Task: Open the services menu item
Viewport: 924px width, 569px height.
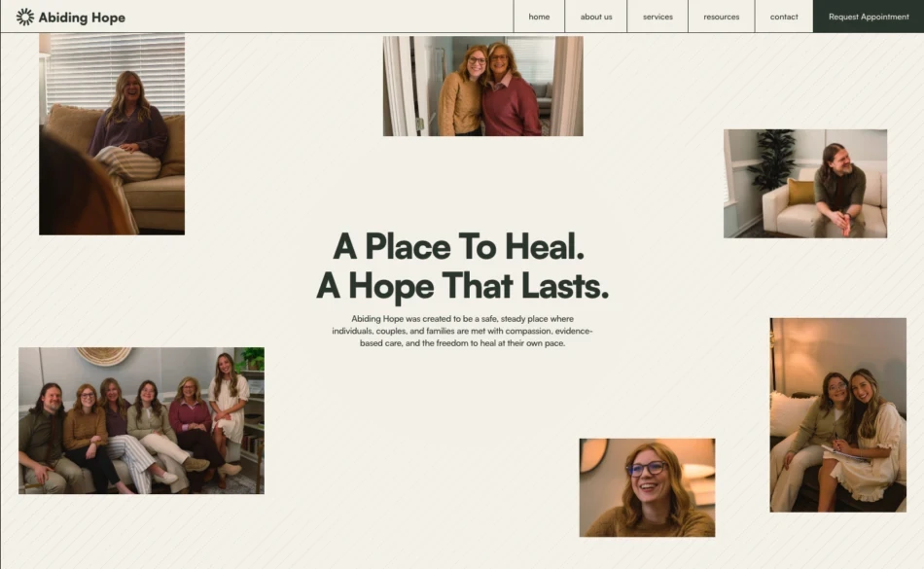Action: coord(657,17)
